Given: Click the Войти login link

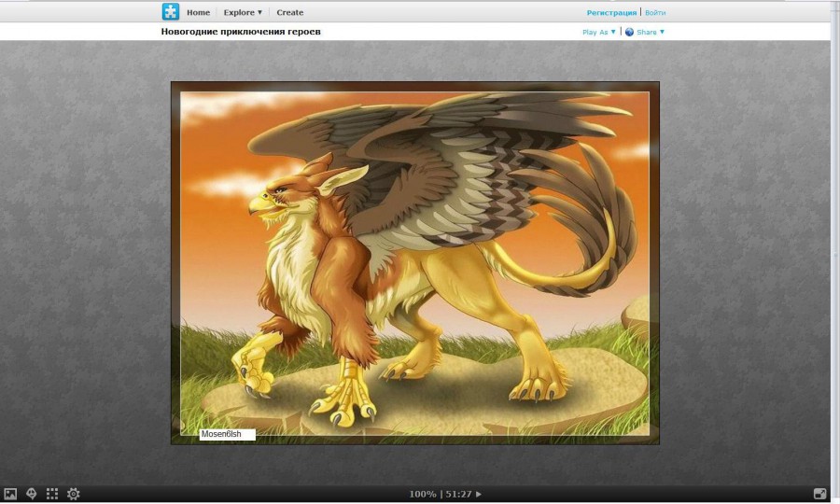Looking at the screenshot, I should pos(655,12).
